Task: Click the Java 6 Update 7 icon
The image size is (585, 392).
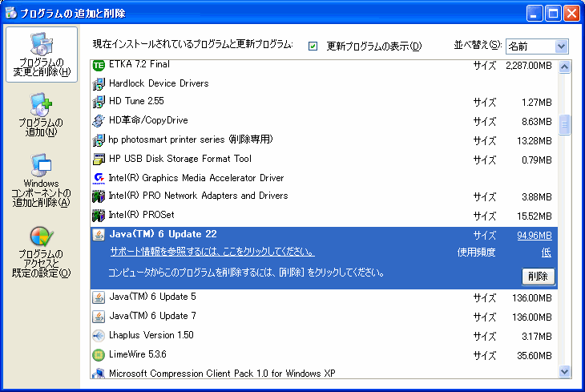Action: [99, 317]
